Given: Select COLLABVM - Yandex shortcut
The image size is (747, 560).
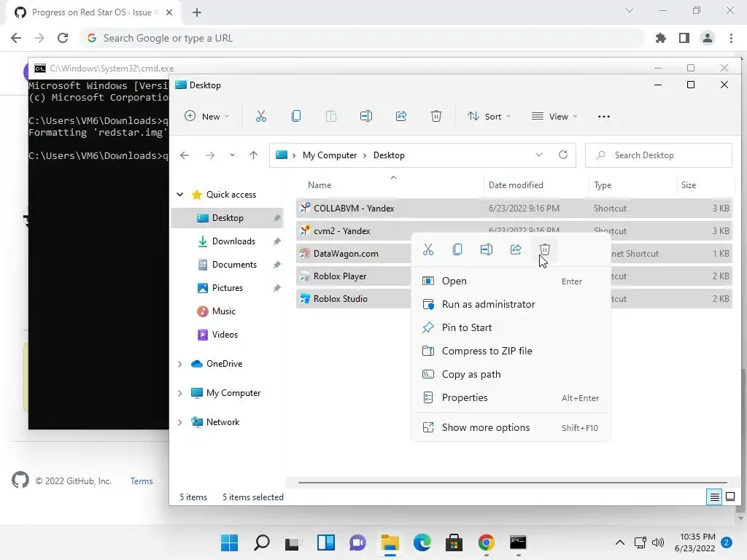Looking at the screenshot, I should [514, 208].
